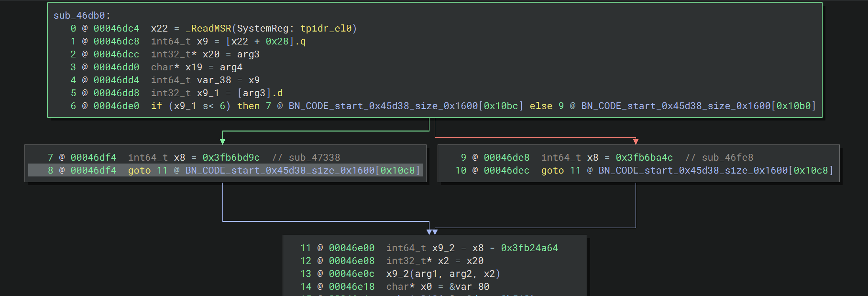The width and height of the screenshot is (868, 296).
Task: Click address 00046dcc on instruction 2
Action: coord(116,54)
